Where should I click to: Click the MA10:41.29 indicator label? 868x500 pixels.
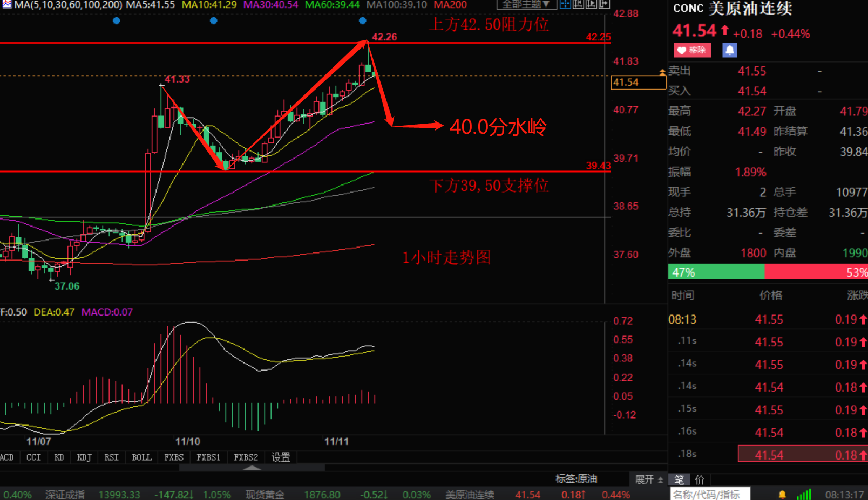(x=209, y=5)
